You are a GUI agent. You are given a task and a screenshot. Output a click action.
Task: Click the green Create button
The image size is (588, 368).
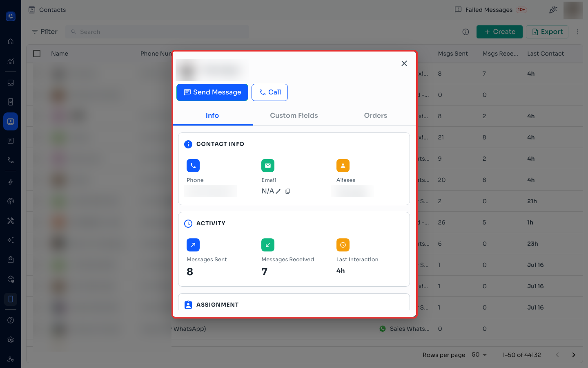499,32
